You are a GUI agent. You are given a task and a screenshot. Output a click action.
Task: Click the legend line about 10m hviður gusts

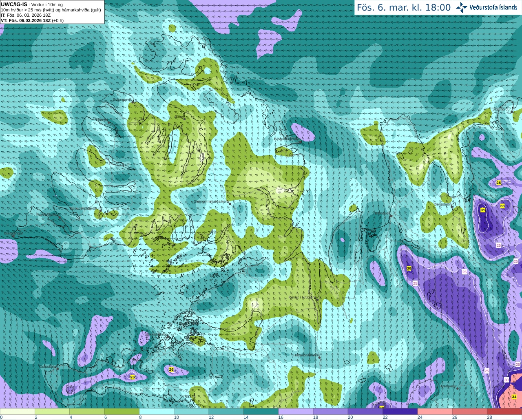51,10
